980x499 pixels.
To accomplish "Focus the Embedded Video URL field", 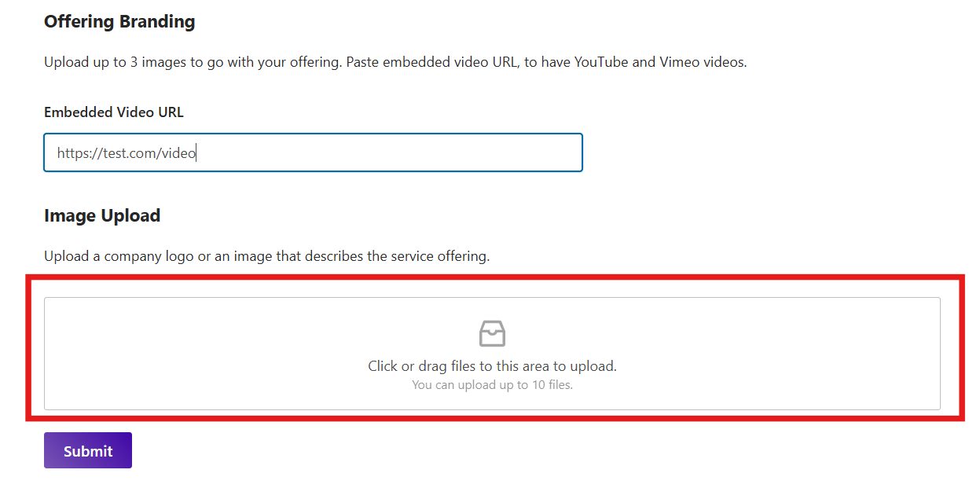I will pos(313,152).
